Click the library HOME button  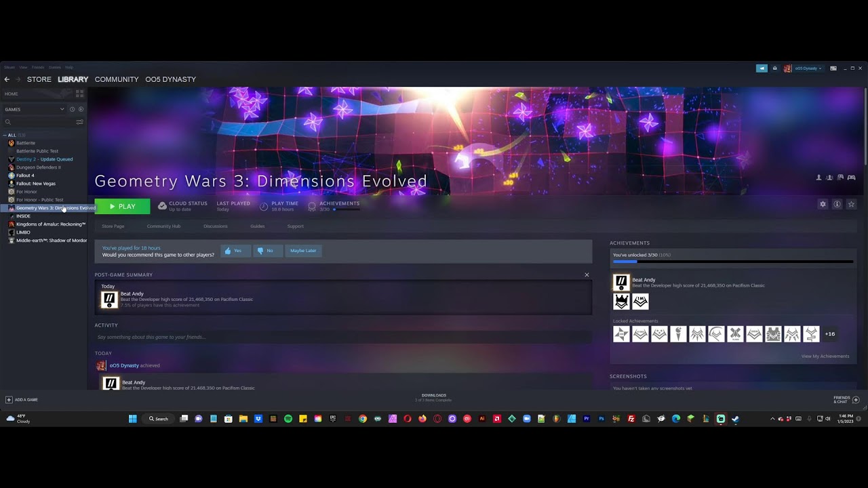coord(12,94)
